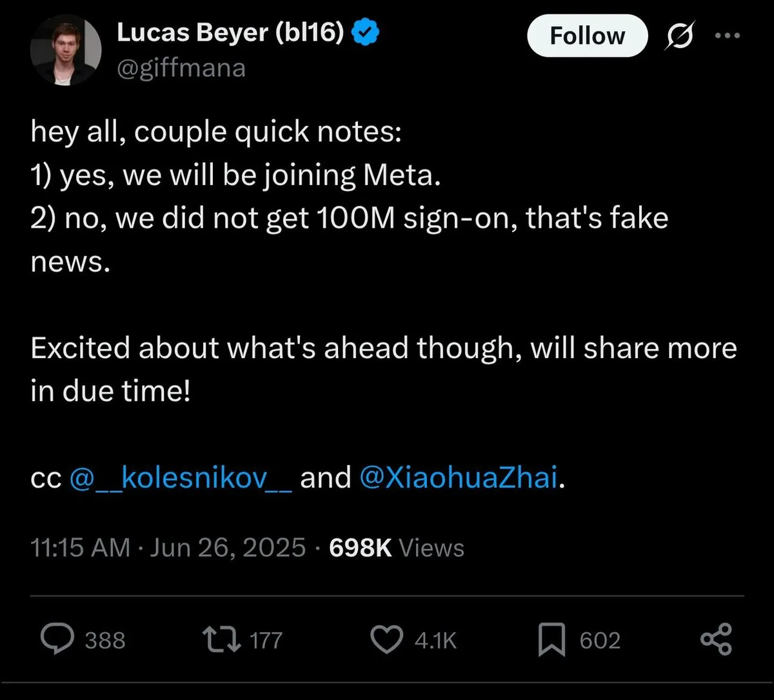
Task: Open the share icon options
Action: [716, 639]
